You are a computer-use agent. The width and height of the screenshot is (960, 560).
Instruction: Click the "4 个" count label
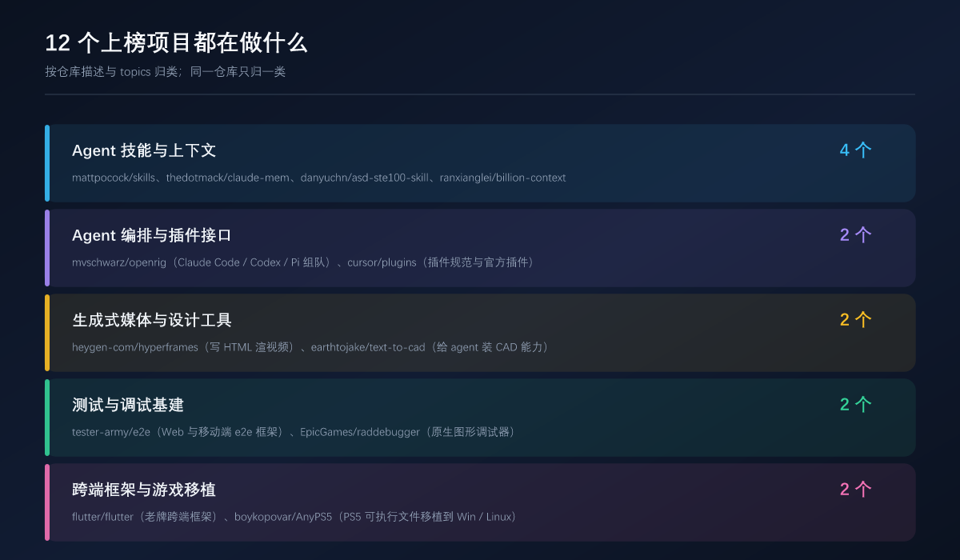pyautogui.click(x=855, y=150)
